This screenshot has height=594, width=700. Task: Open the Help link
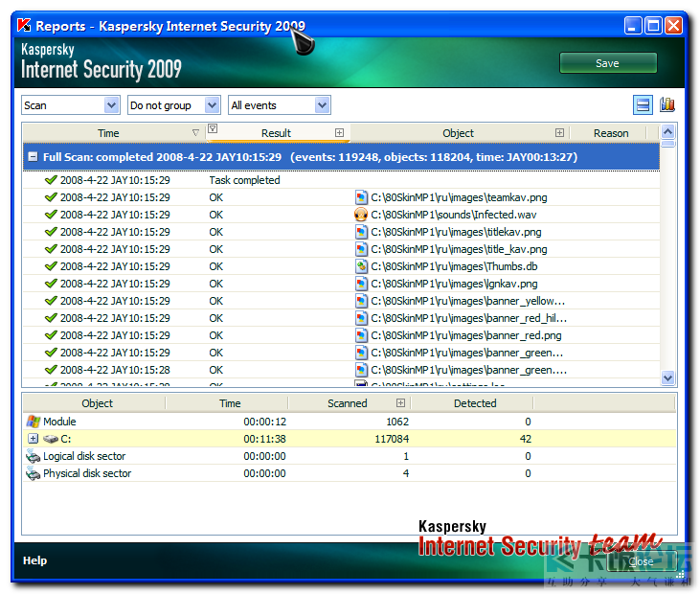coord(34,560)
